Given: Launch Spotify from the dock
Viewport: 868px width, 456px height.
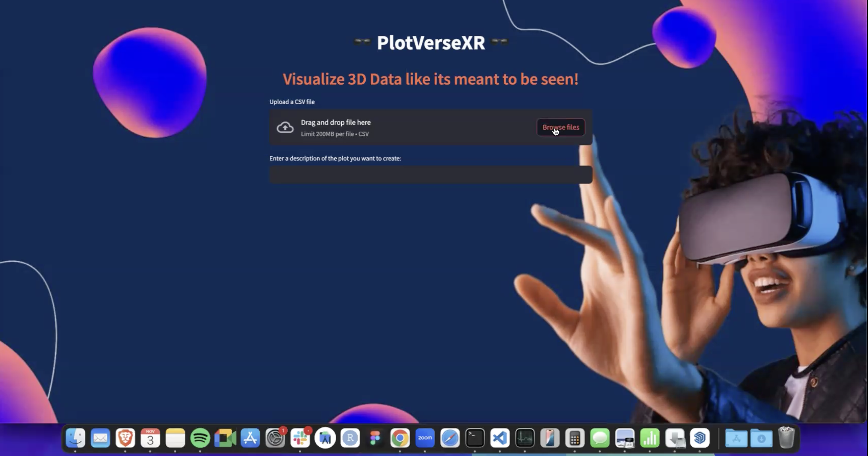Looking at the screenshot, I should (200, 438).
